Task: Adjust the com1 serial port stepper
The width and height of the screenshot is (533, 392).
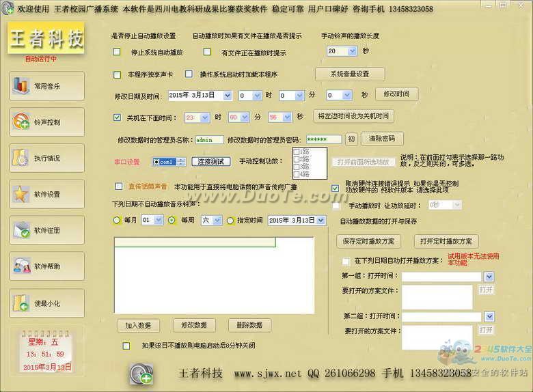Action: (x=182, y=162)
